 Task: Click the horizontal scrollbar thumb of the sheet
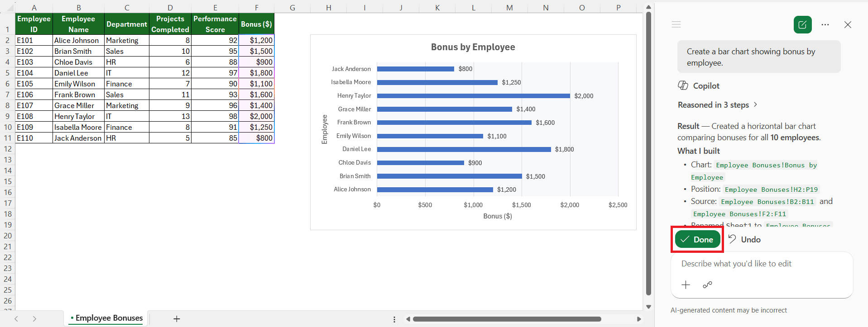click(507, 319)
